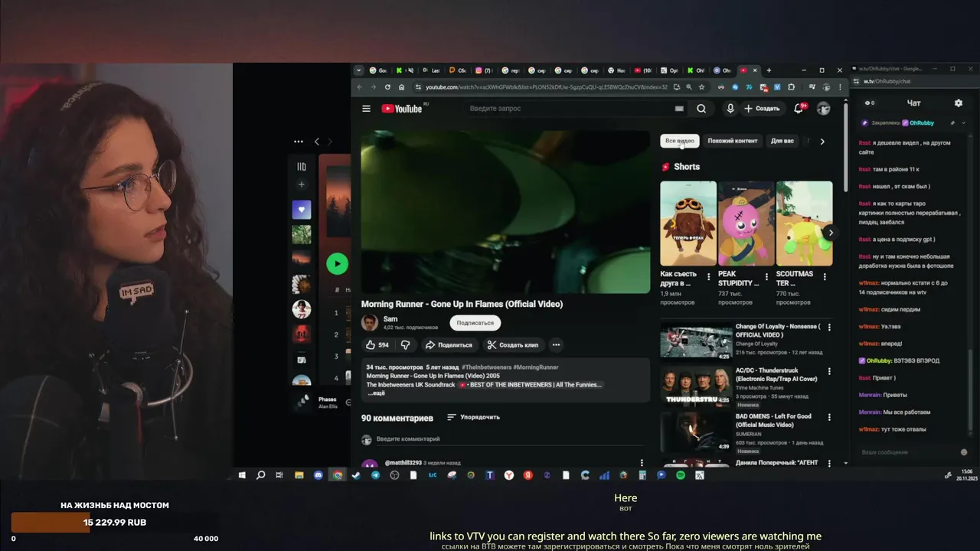Create playlist with Spotify plus icon
980x551 pixels.
302,184
